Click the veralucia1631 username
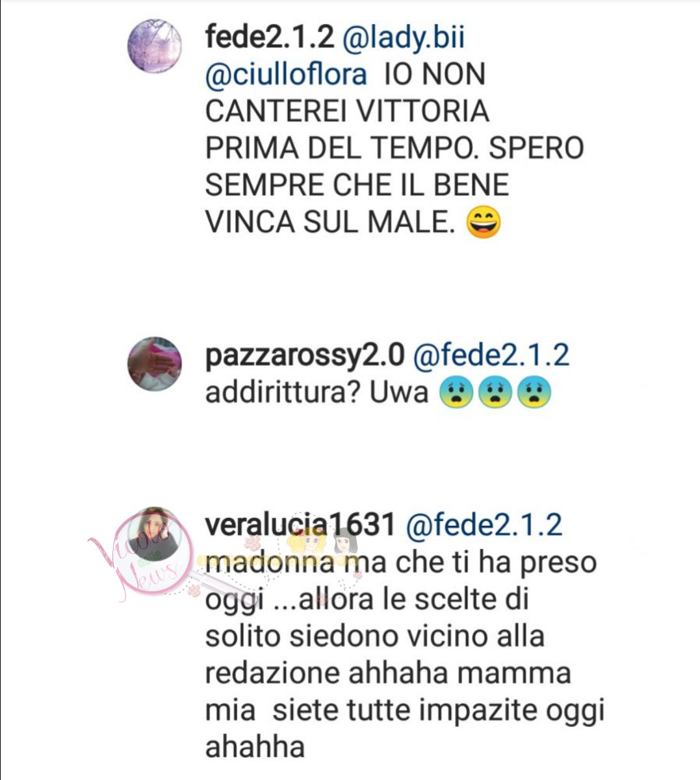Viewport: 700px width, 780px height. pyautogui.click(x=300, y=524)
